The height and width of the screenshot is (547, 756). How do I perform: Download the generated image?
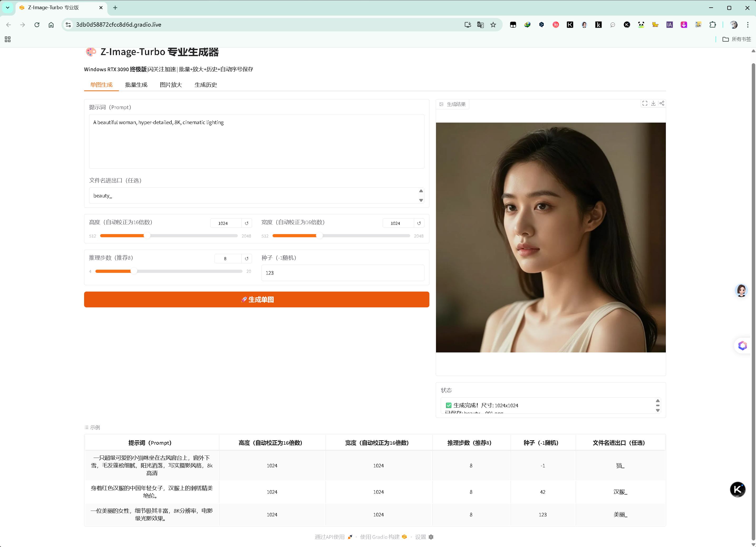tap(653, 103)
